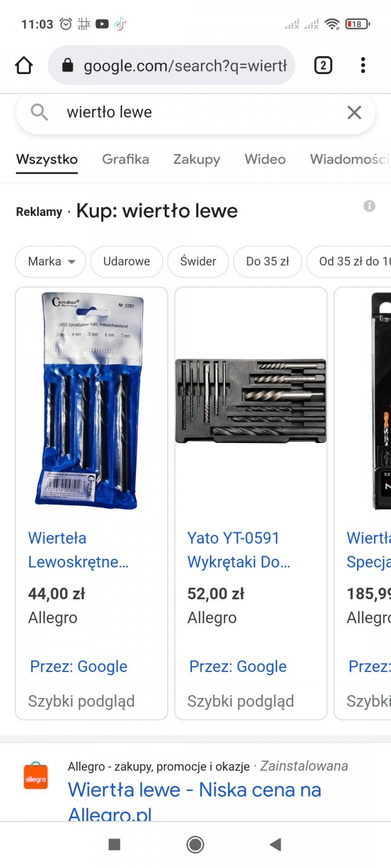Select the Świder filter chip
This screenshot has width=391, height=868.
(x=198, y=262)
